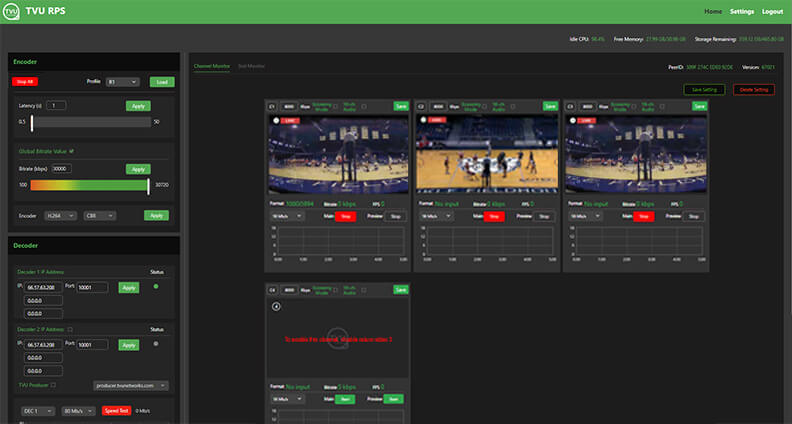
Task: Click the Delete Setting button
Action: (x=754, y=90)
